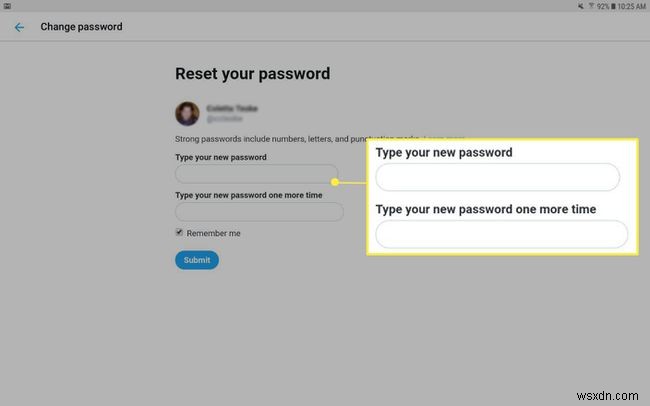Focus the new password field
This screenshot has height=406, width=650.
[256, 174]
